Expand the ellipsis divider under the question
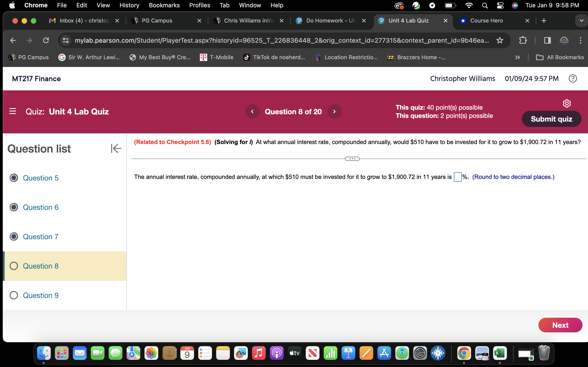Screen dimensions: 588x367 (x=352, y=158)
